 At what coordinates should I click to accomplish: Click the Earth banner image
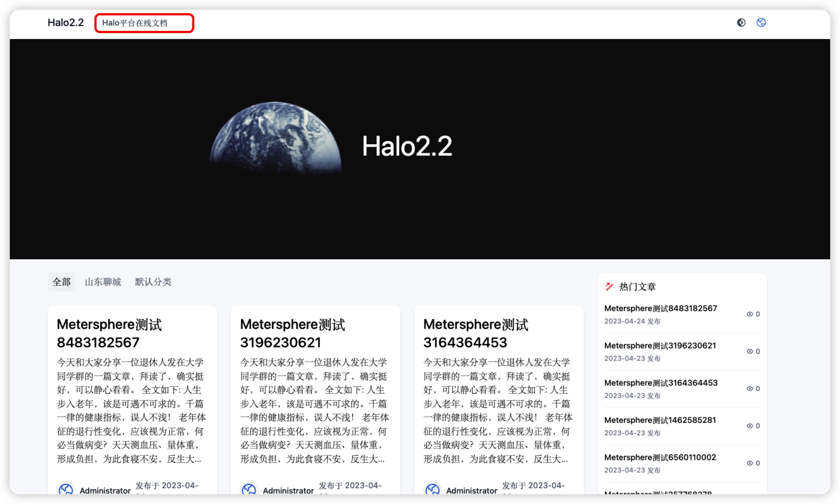pos(275,138)
